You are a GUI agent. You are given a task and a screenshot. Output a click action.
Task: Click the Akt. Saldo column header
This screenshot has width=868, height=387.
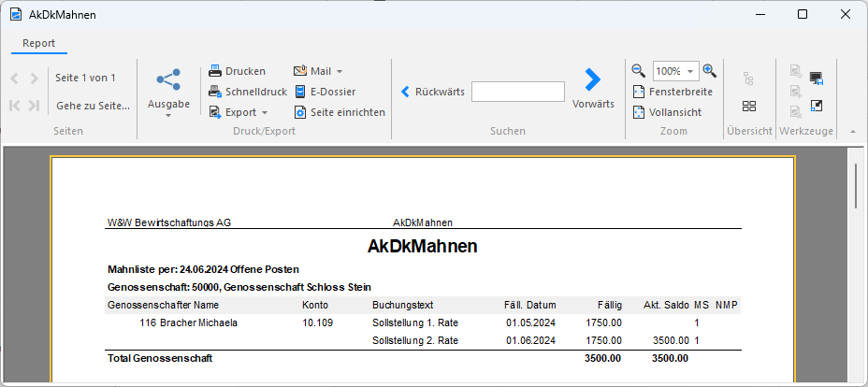coord(667,305)
